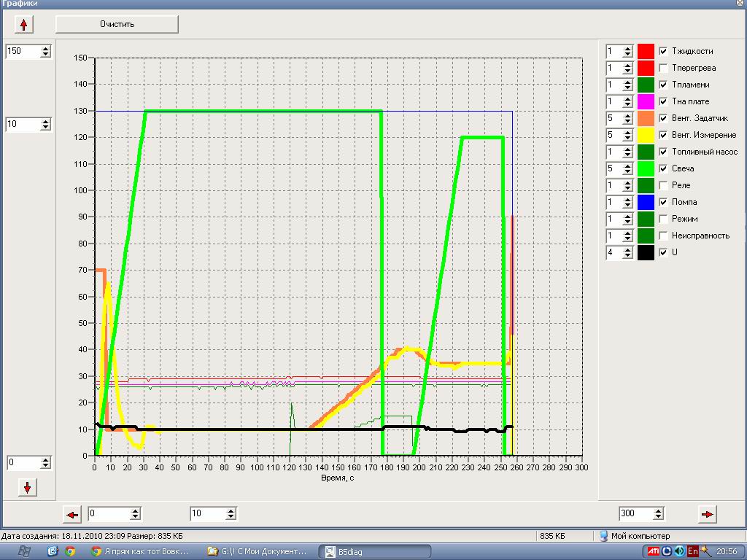This screenshot has width=747, height=560.
Task: Open the Windows Start button
Action: tap(24, 551)
